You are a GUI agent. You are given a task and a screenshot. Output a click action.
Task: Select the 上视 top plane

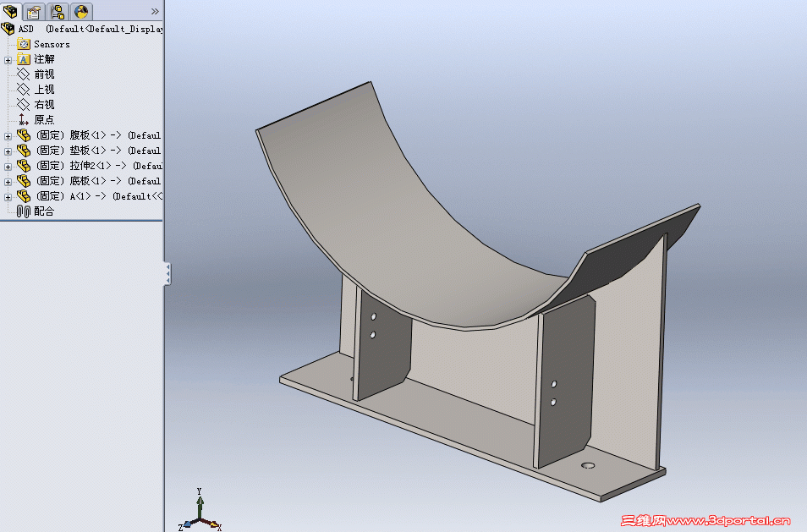pos(44,90)
